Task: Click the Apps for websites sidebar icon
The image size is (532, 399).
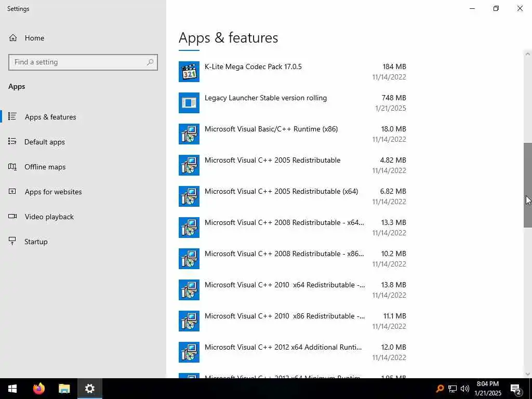Action: [12, 191]
